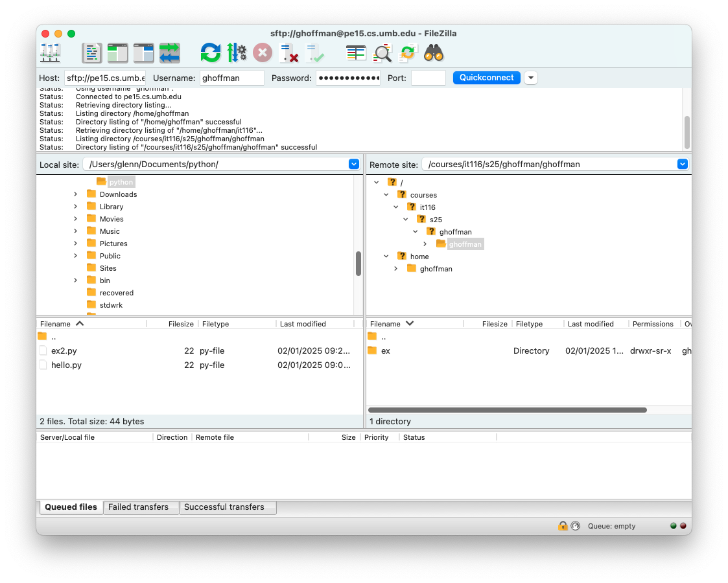Select the local file ex2.py
The image size is (728, 583).
click(64, 350)
